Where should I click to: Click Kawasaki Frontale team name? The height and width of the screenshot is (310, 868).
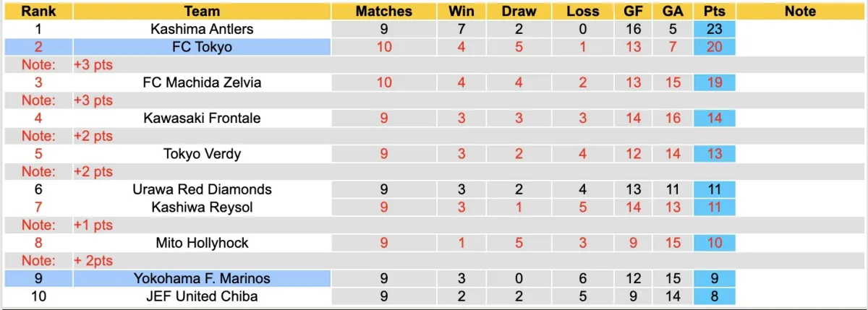coord(202,118)
